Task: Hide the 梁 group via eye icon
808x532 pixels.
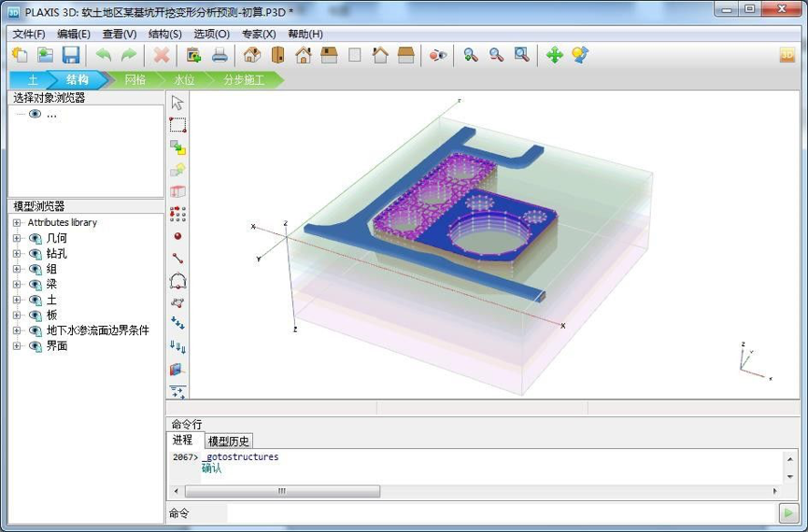Action: (x=35, y=285)
